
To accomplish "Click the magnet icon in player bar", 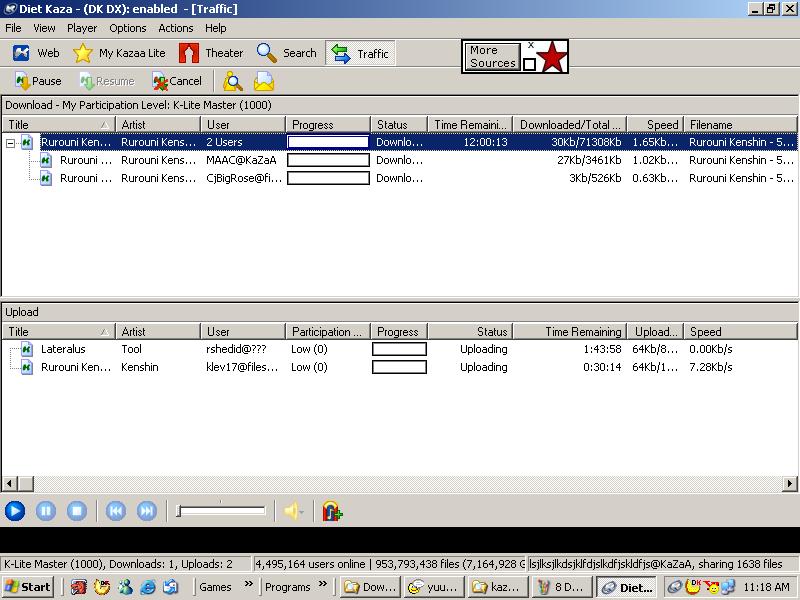I will 333,511.
